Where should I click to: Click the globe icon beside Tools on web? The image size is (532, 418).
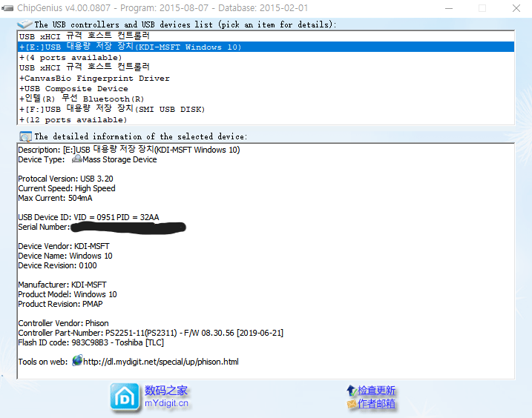[x=77, y=361]
